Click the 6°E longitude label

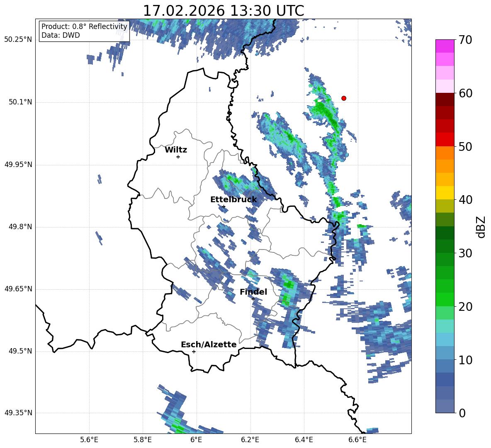196,440
